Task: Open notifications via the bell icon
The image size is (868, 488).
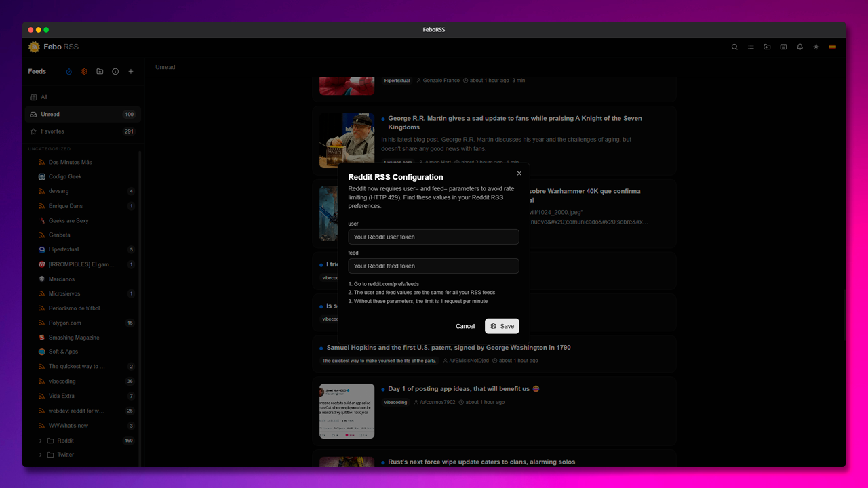Action: (x=800, y=47)
